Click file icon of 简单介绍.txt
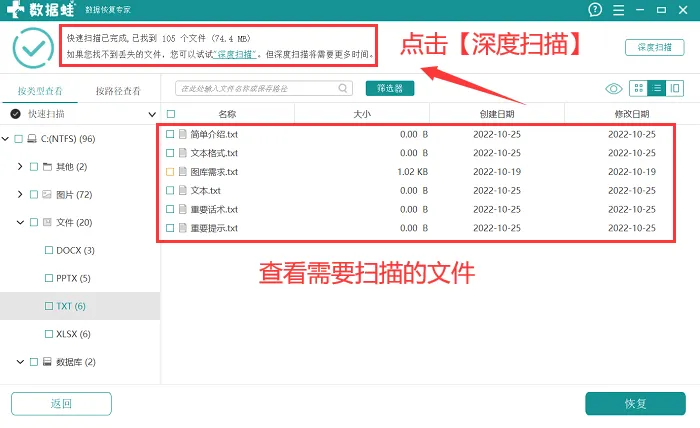This screenshot has height=428, width=700. point(183,134)
